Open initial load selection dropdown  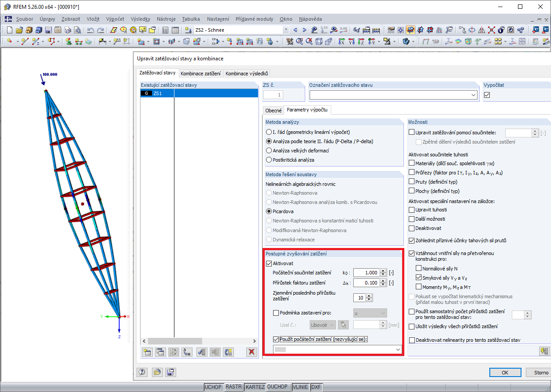pyautogui.click(x=398, y=349)
